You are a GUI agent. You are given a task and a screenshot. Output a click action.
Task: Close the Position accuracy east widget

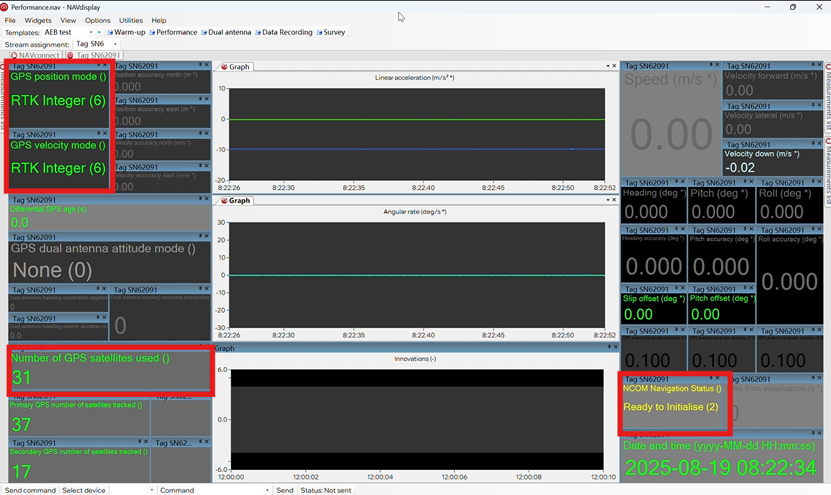click(207, 99)
